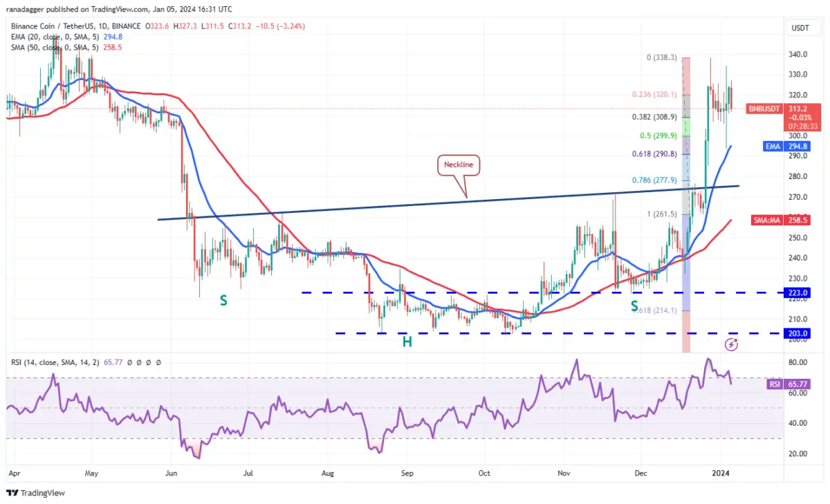Screen dimensions: 830x504
Task: Click the 330.0 price axis label
Action: (x=800, y=75)
